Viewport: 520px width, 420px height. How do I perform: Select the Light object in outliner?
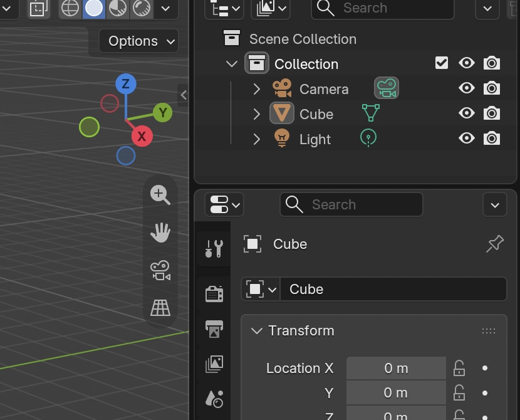[315, 139]
